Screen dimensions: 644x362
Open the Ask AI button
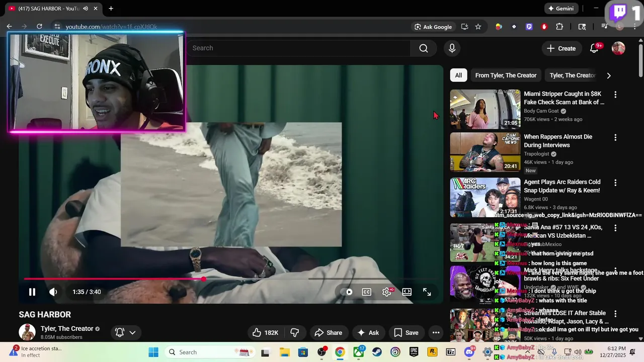point(368,332)
